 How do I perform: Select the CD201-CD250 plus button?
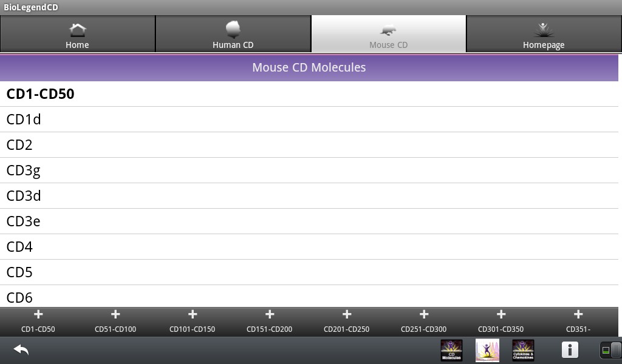(x=347, y=320)
